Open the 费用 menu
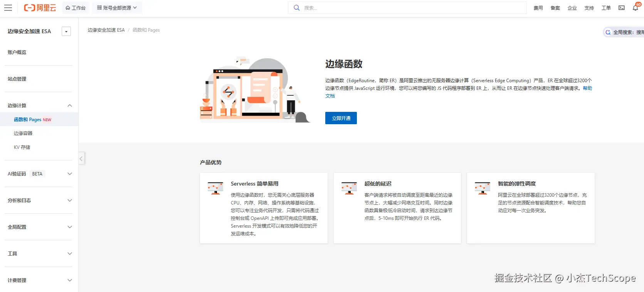This screenshot has height=292, width=644. pos(538,8)
